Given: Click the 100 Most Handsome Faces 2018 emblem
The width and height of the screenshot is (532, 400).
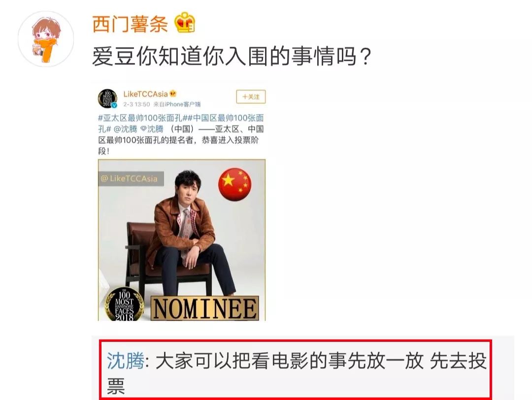Looking at the screenshot, I should [124, 305].
